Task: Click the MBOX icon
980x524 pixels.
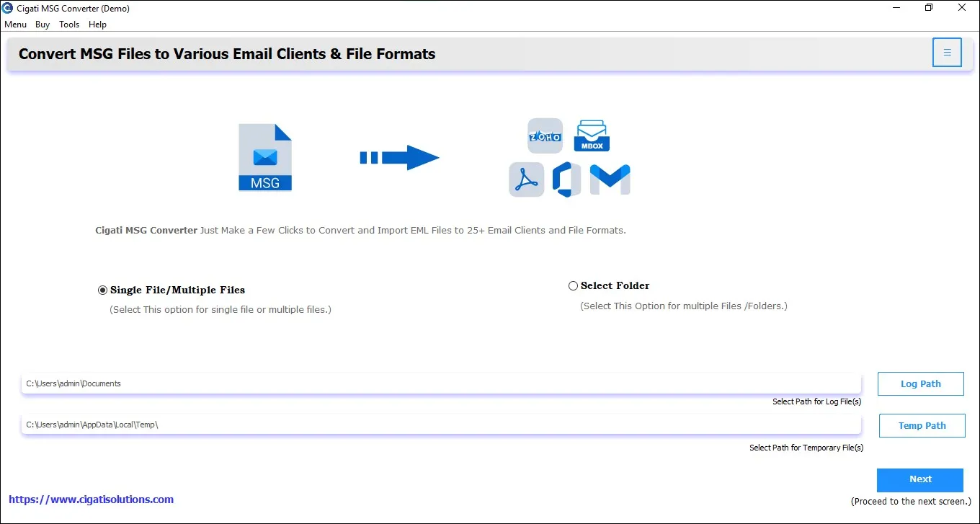Action: (x=592, y=136)
